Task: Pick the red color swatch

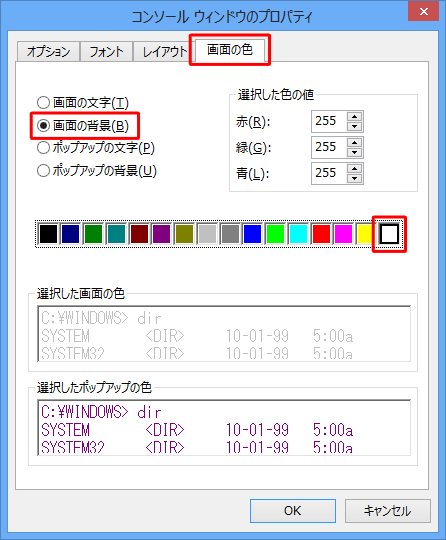Action: coord(321,234)
